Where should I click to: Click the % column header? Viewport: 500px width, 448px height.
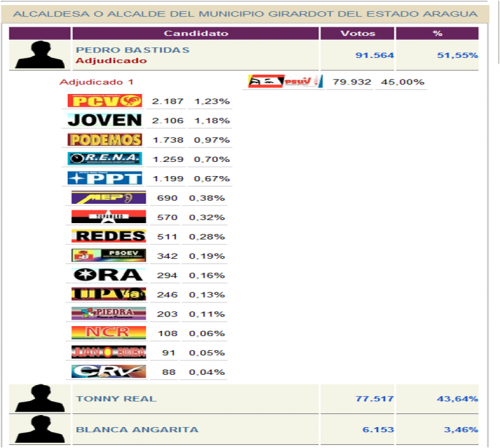coord(437,33)
